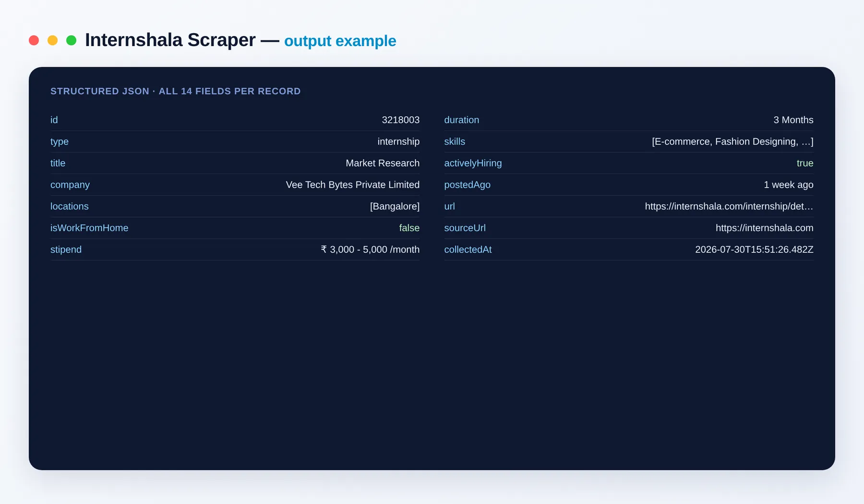864x504 pixels.
Task: Select the 'Market Research' value
Action: (383, 163)
